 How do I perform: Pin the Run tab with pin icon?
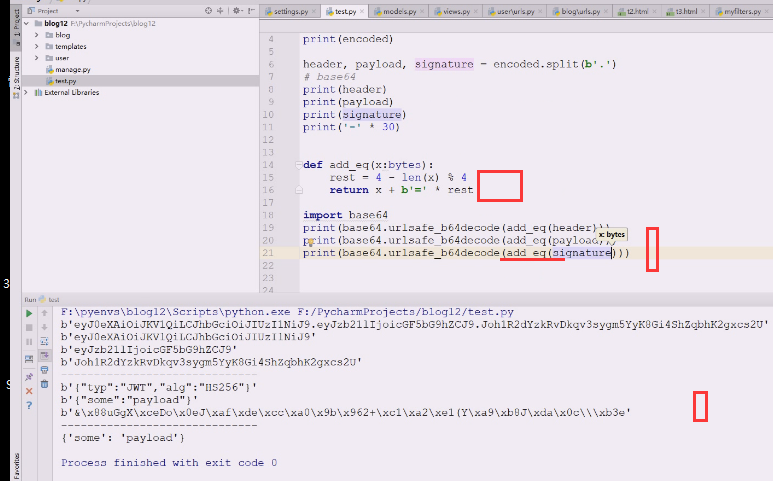pyautogui.click(x=29, y=377)
